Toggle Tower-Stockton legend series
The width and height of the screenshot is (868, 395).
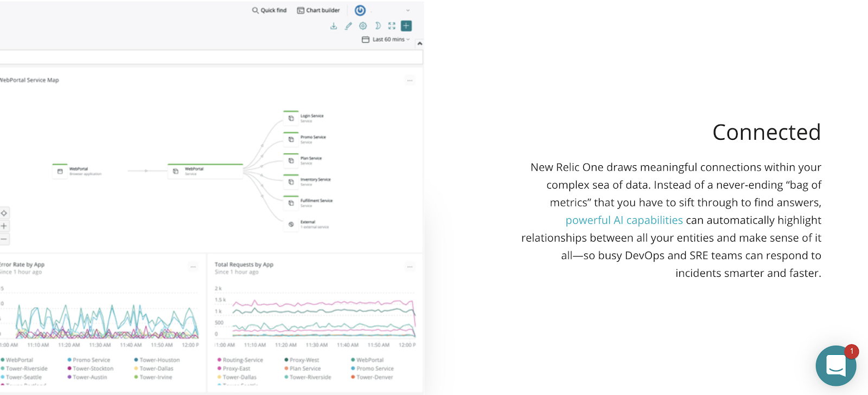(91, 368)
